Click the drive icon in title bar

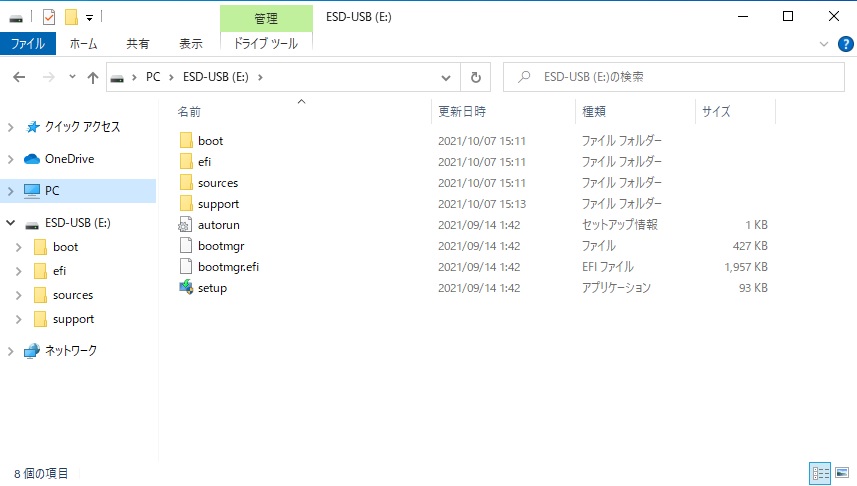pos(16,18)
